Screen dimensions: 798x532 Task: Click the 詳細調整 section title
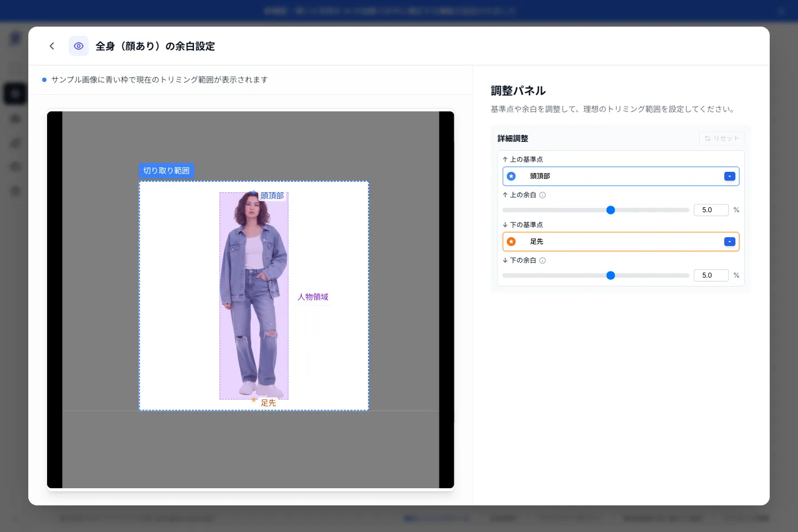pyautogui.click(x=513, y=139)
